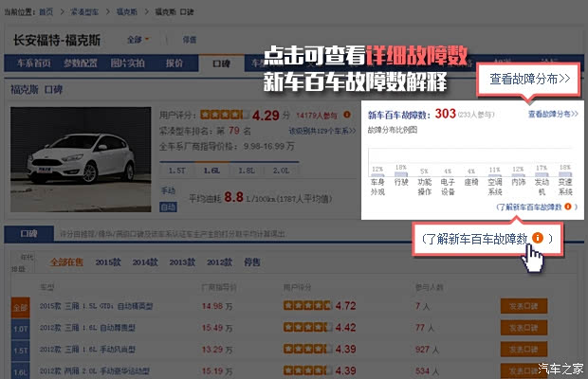
Task: Select the 全部 displacement side tab
Action: pyautogui.click(x=20, y=308)
